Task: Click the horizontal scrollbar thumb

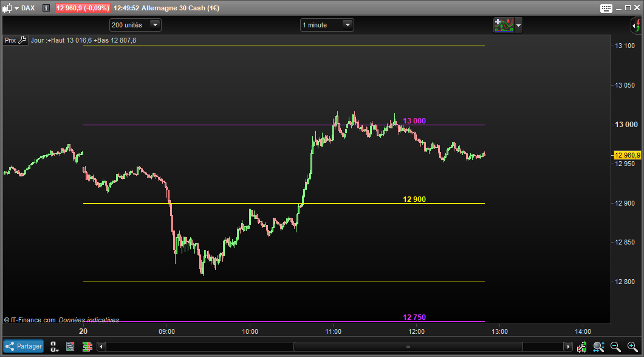Action: 408,347
